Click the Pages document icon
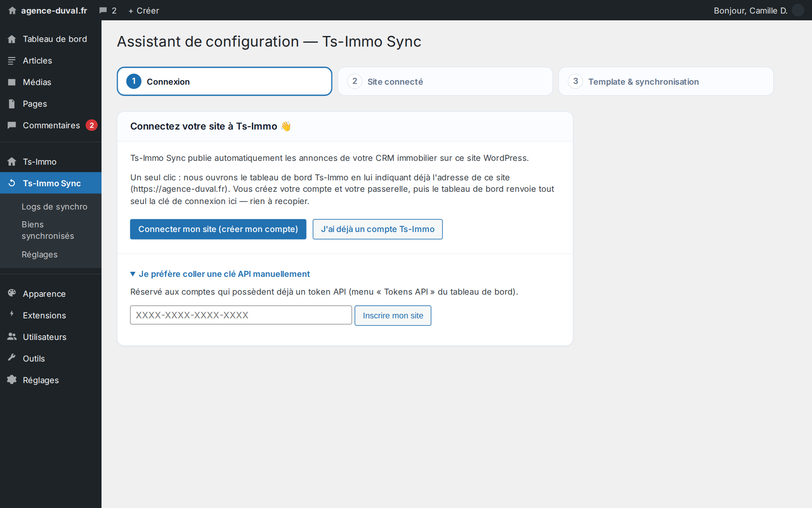The width and height of the screenshot is (812, 508). click(12, 104)
